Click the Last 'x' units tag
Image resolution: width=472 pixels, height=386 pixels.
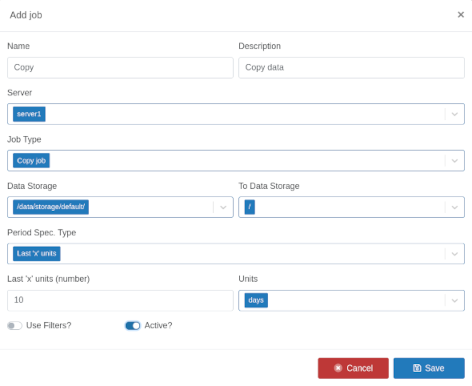[37, 254]
